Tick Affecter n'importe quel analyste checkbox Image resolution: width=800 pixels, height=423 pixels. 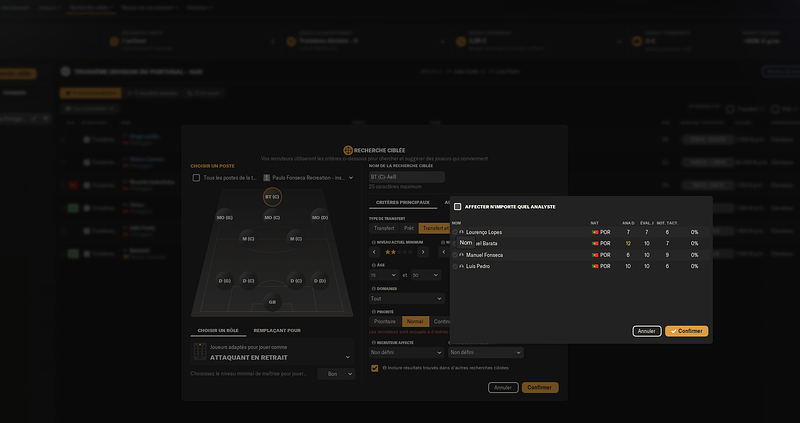(x=458, y=207)
